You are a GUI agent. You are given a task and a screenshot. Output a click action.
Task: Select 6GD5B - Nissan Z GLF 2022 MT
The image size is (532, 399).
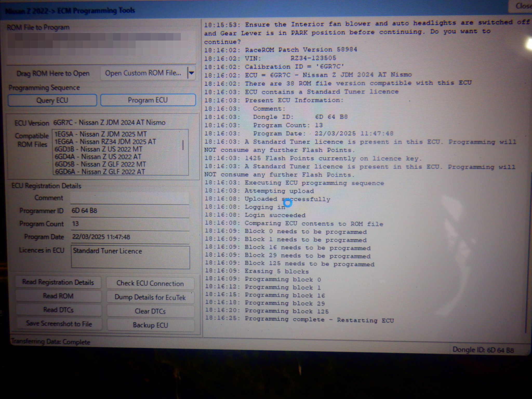tap(100, 164)
